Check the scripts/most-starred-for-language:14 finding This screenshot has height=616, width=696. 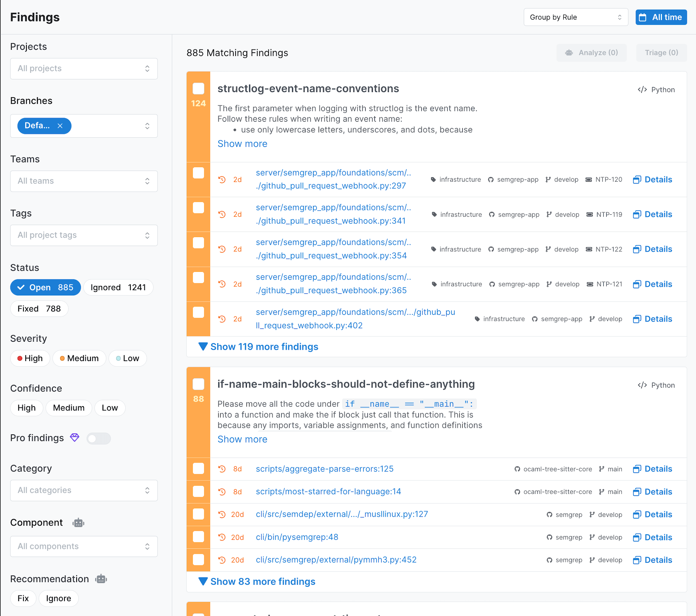(x=199, y=491)
